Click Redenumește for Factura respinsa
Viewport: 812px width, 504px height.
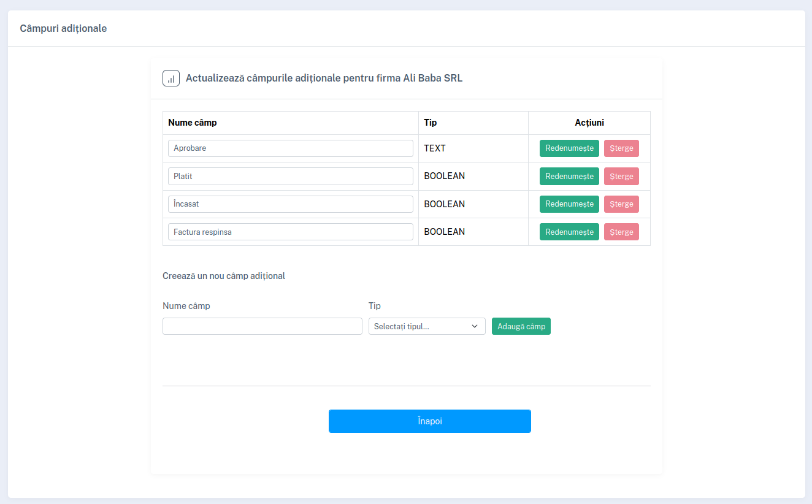click(569, 232)
